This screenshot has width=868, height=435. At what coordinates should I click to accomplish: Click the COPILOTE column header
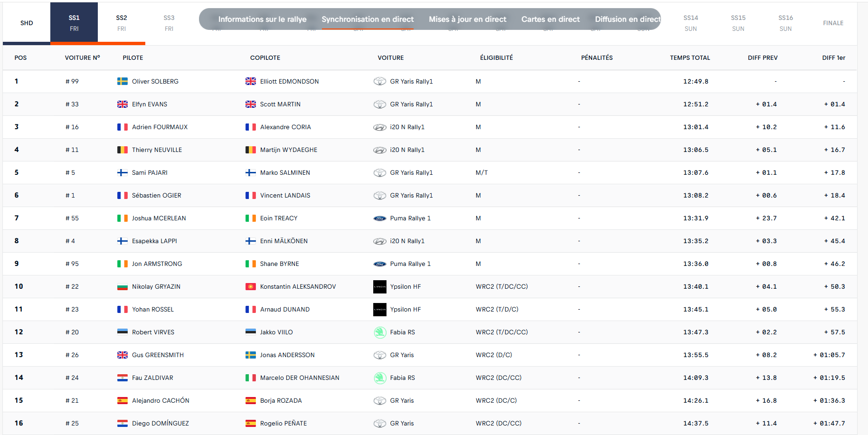[265, 57]
